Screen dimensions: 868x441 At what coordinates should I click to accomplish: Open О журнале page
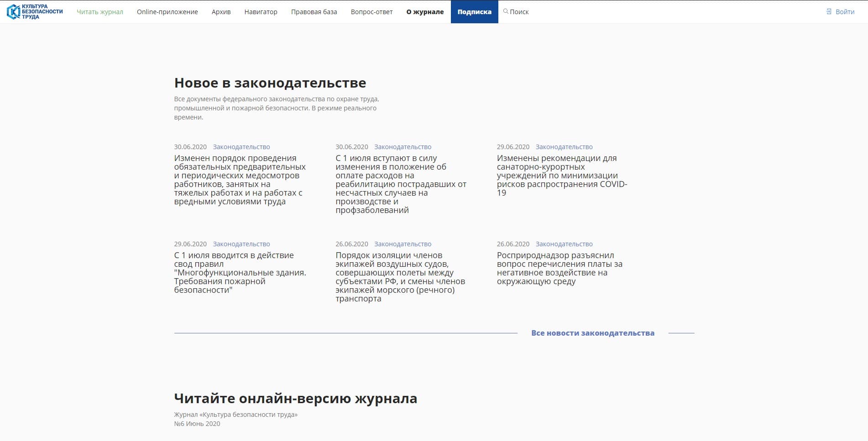425,12
